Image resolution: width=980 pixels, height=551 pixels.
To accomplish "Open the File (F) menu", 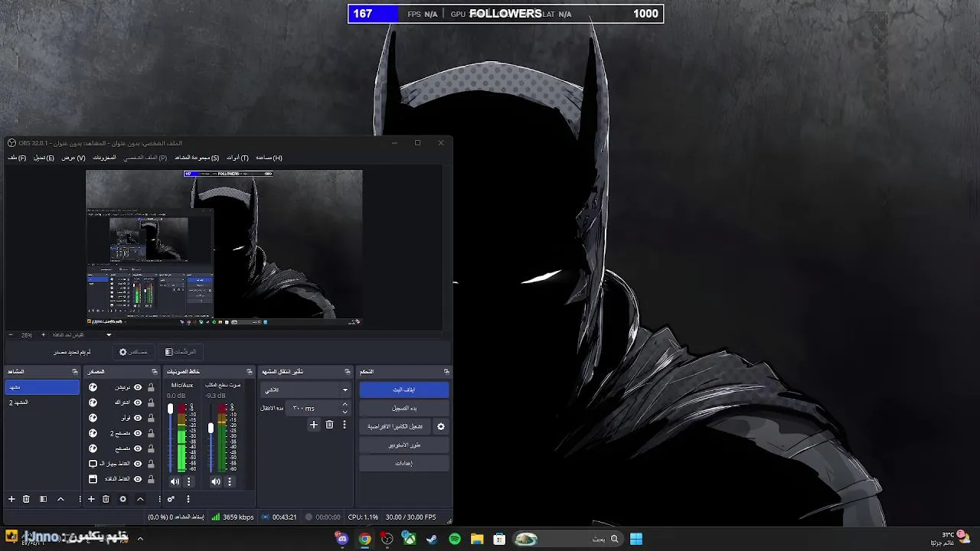I will (x=17, y=158).
